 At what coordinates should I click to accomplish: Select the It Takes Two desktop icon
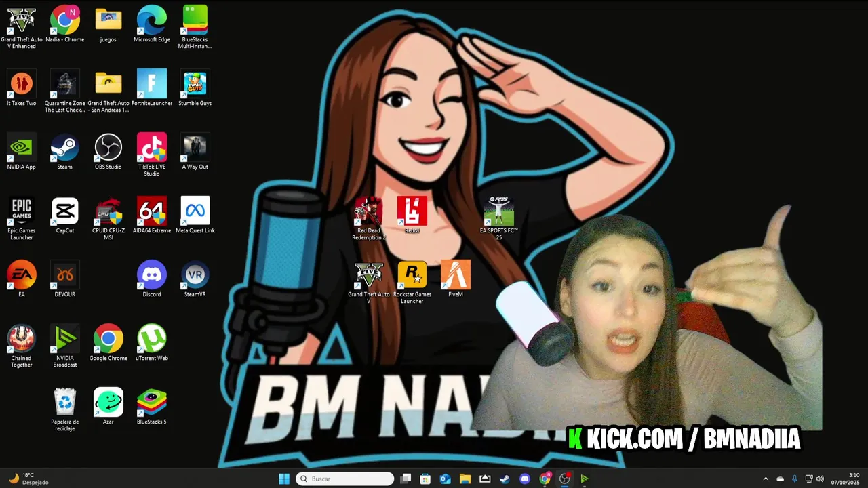[x=22, y=88]
